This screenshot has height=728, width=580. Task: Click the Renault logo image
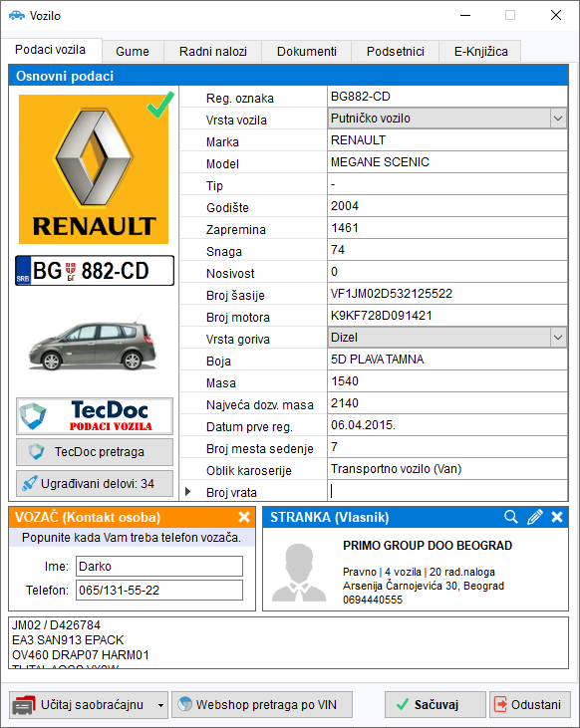pyautogui.click(x=94, y=169)
